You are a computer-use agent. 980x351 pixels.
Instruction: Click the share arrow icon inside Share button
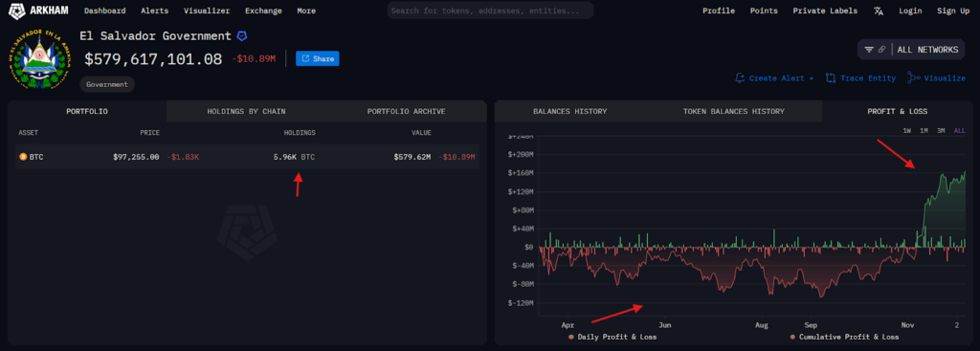[305, 58]
